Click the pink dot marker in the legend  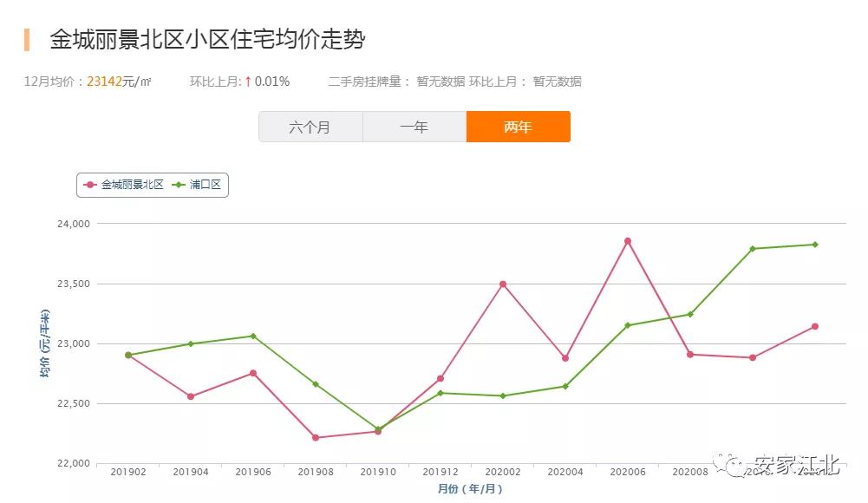(90, 185)
